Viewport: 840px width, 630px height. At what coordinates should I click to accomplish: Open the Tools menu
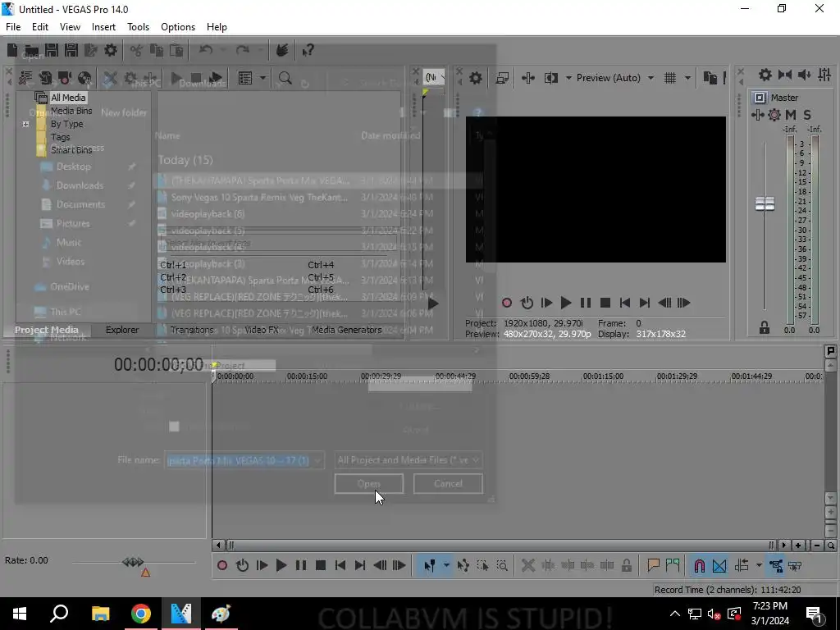click(138, 27)
